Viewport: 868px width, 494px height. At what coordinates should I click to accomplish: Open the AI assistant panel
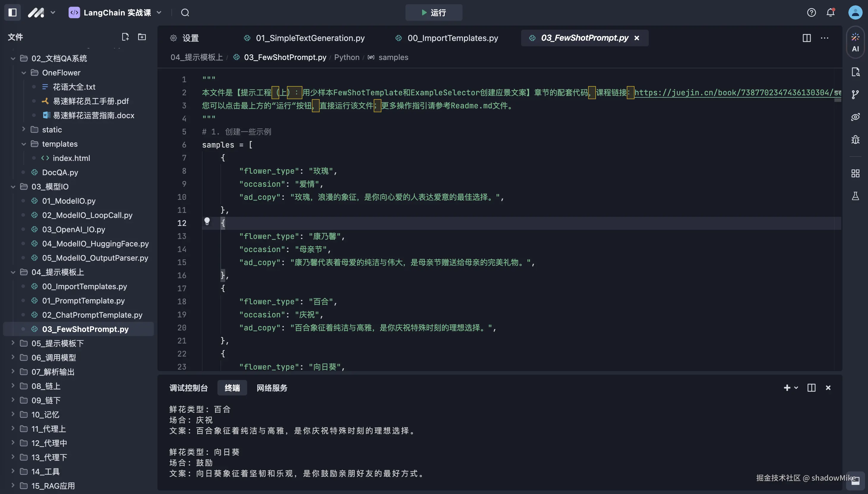coord(856,42)
